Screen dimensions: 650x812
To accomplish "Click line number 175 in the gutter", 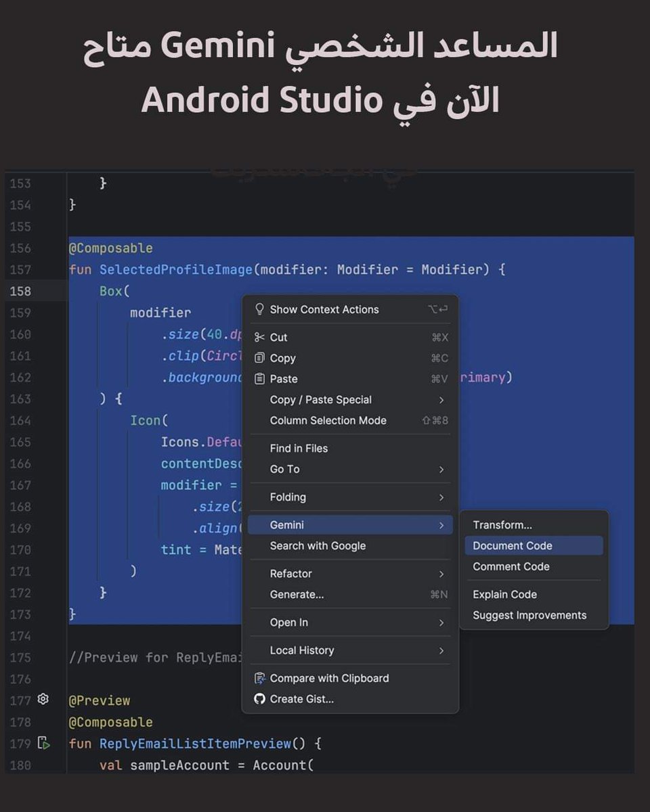I will click(20, 657).
